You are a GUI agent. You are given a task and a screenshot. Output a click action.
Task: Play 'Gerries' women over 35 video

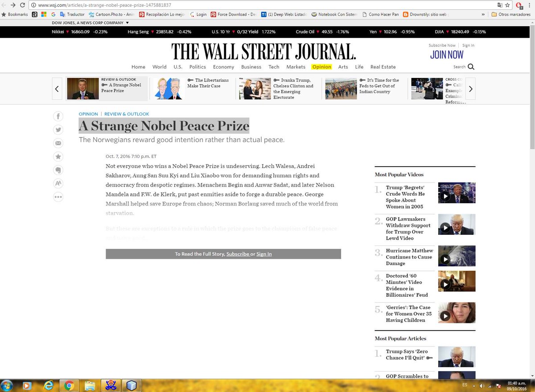(457, 313)
